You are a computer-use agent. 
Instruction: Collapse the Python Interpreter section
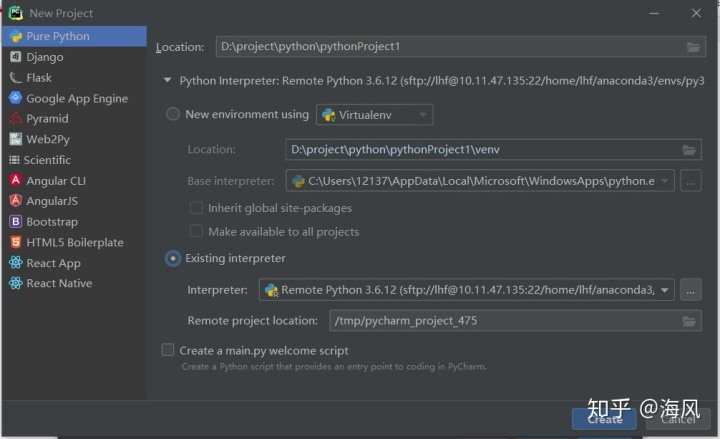point(168,80)
